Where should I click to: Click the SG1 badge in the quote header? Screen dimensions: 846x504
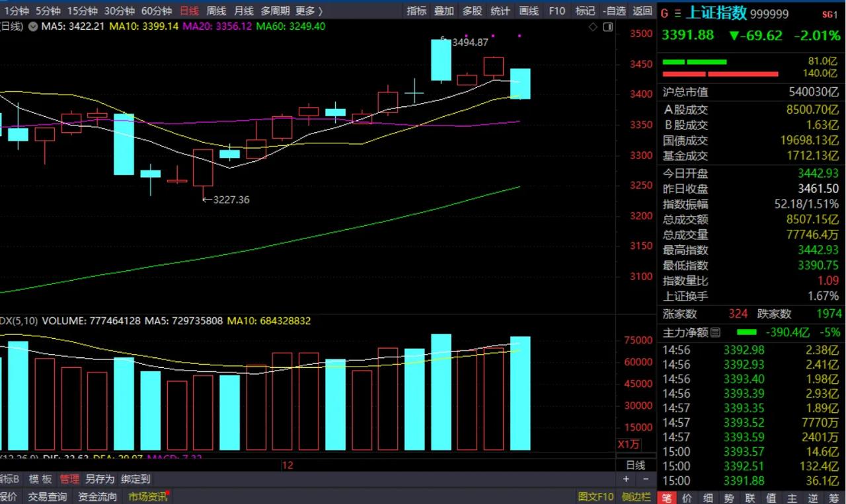(829, 14)
